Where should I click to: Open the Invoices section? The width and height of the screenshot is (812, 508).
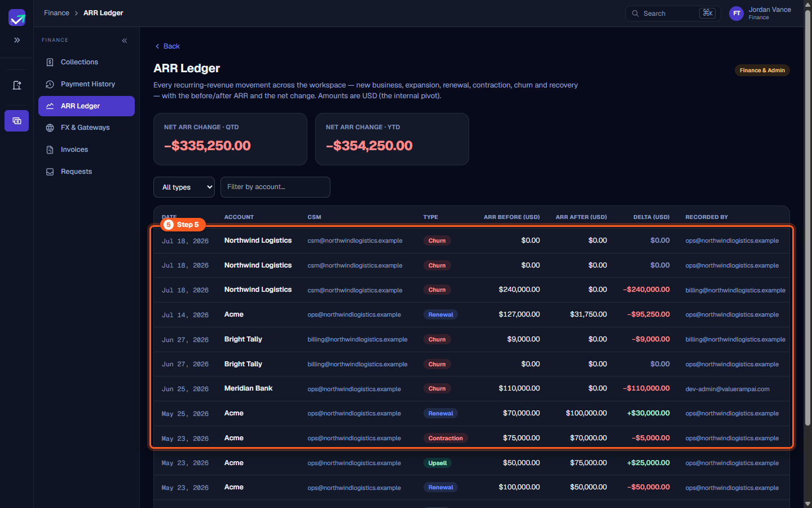click(x=86, y=150)
